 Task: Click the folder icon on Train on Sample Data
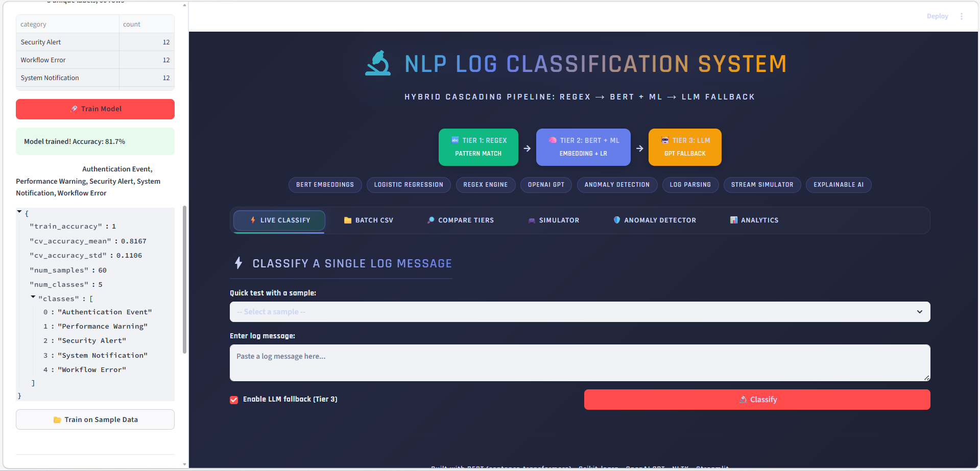(x=57, y=420)
